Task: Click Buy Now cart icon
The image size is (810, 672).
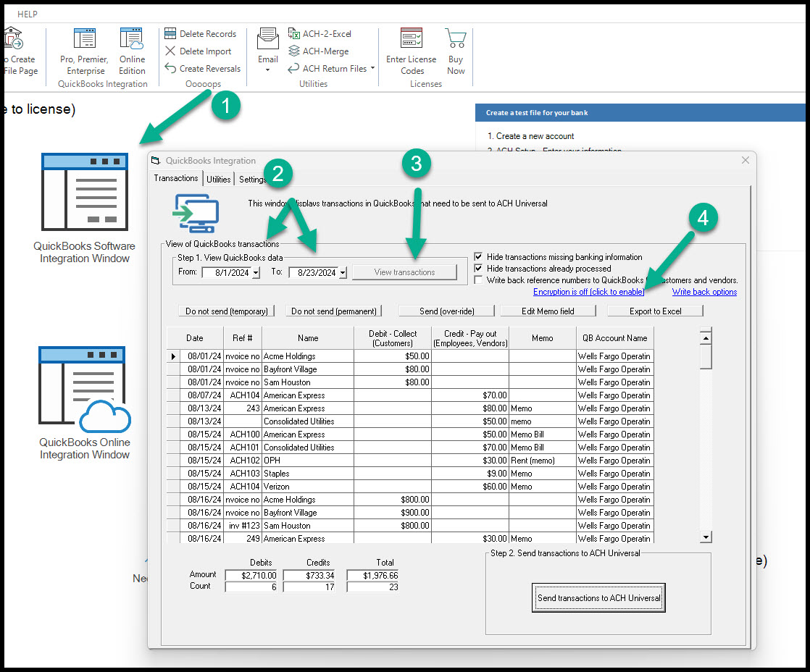Action: pos(456,38)
